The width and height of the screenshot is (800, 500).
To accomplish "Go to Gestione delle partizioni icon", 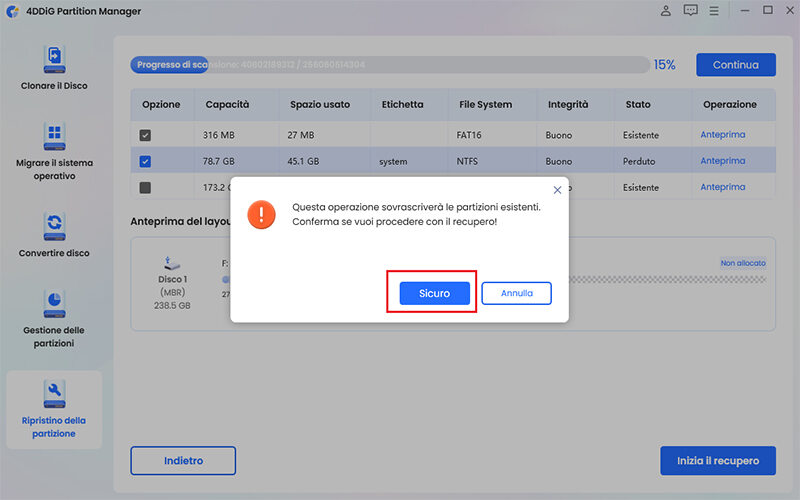I will point(54,301).
